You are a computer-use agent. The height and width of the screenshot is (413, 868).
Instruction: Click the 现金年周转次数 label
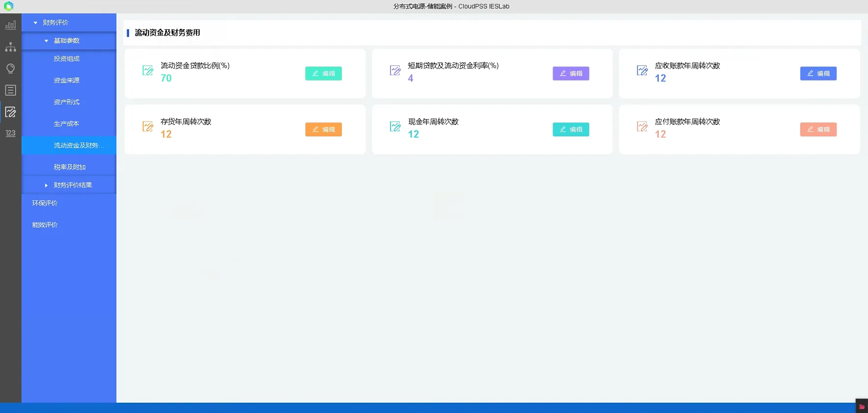coord(433,122)
